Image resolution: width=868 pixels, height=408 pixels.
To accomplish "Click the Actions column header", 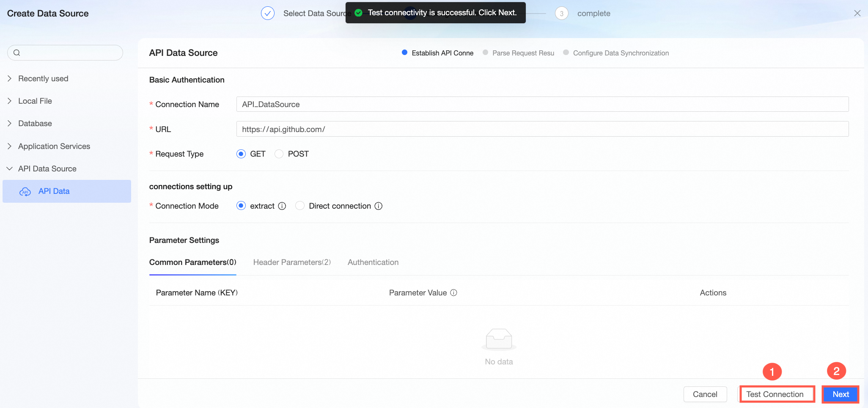I will coord(713,293).
